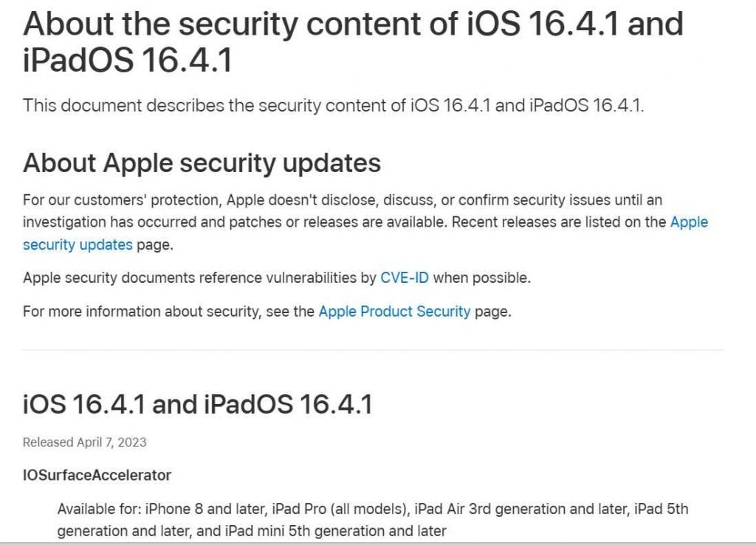Click the horizontal divider line between sections
The height and width of the screenshot is (545, 756).
tap(373, 350)
